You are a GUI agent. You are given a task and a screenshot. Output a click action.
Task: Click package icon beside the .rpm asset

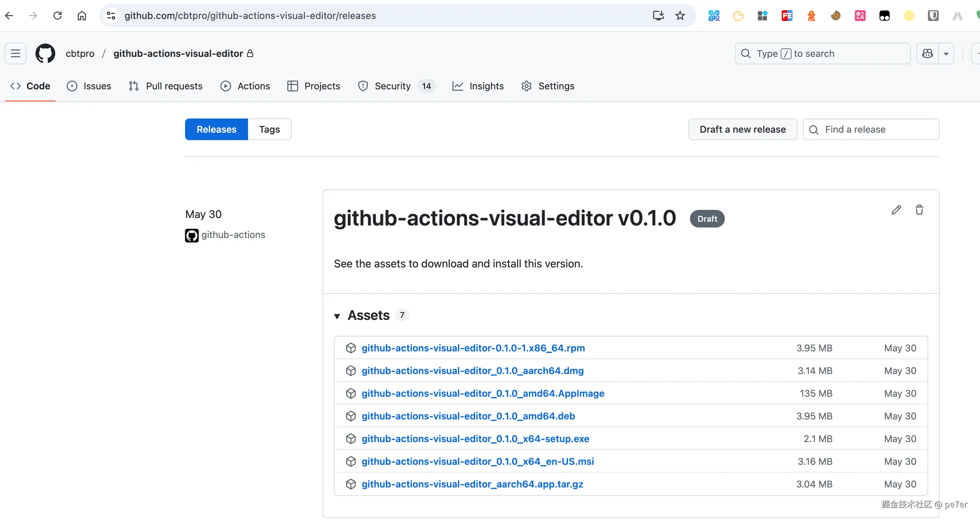pos(351,348)
